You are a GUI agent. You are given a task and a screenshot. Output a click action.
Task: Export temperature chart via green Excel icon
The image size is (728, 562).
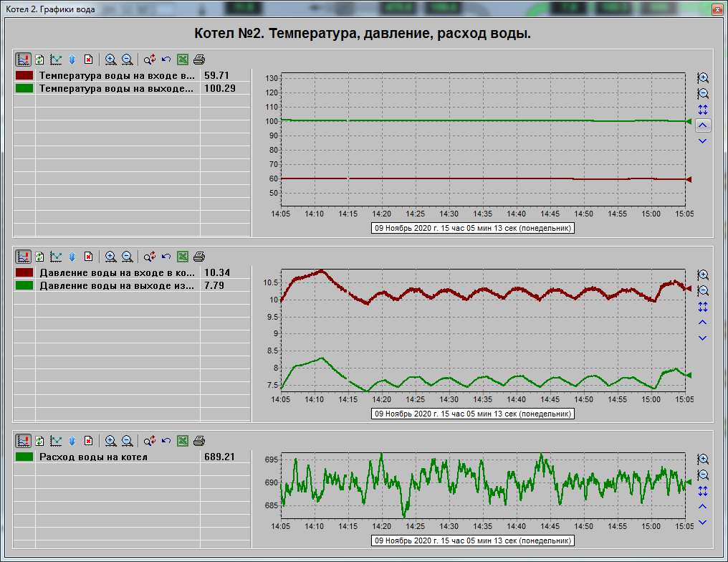(x=183, y=59)
